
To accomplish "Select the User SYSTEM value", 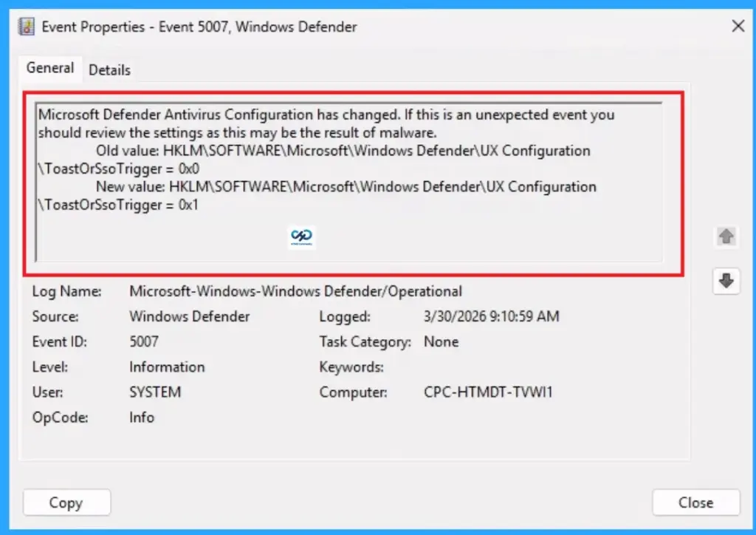I will pyautogui.click(x=155, y=392).
